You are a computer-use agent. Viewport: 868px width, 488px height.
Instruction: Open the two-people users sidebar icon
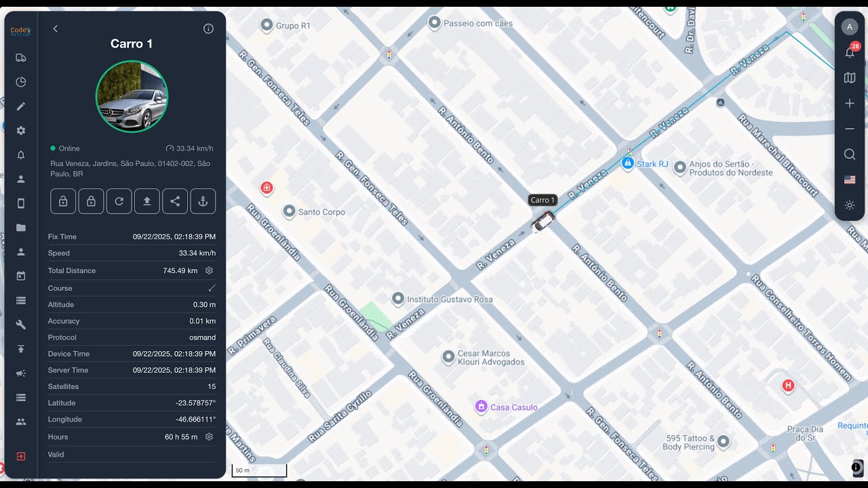pyautogui.click(x=21, y=422)
